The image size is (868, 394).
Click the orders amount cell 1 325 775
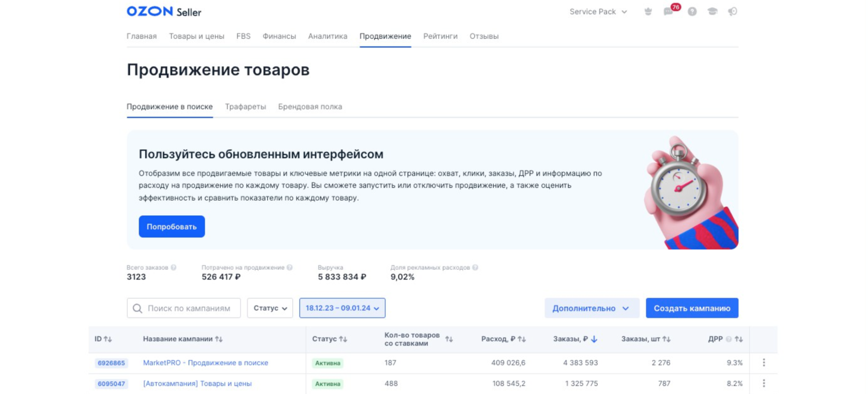coord(581,383)
